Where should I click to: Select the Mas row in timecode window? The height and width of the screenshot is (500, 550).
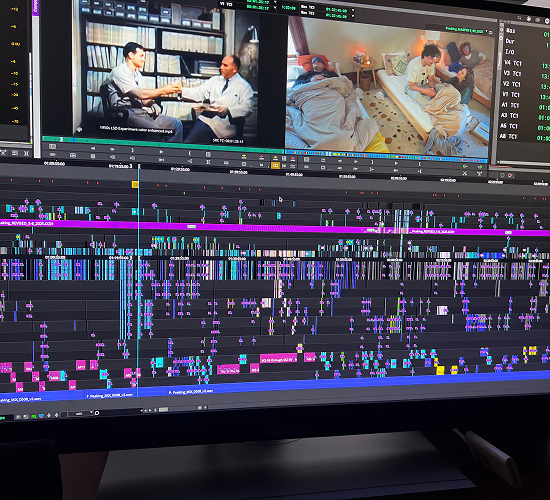(x=526, y=31)
